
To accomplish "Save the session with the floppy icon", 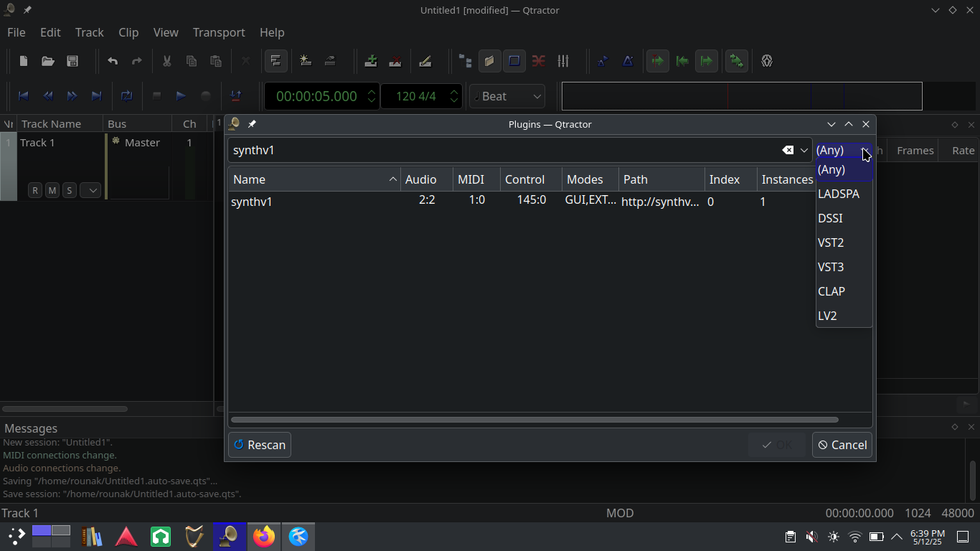I will [x=72, y=61].
